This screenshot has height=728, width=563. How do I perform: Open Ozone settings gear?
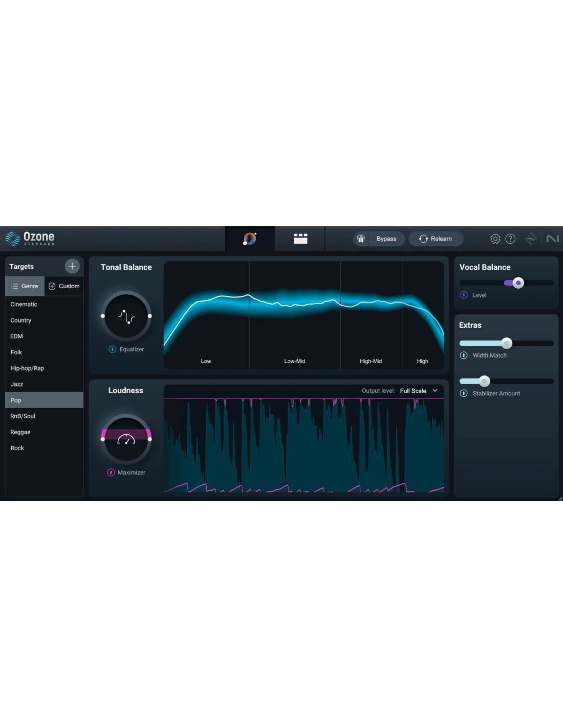tap(495, 239)
